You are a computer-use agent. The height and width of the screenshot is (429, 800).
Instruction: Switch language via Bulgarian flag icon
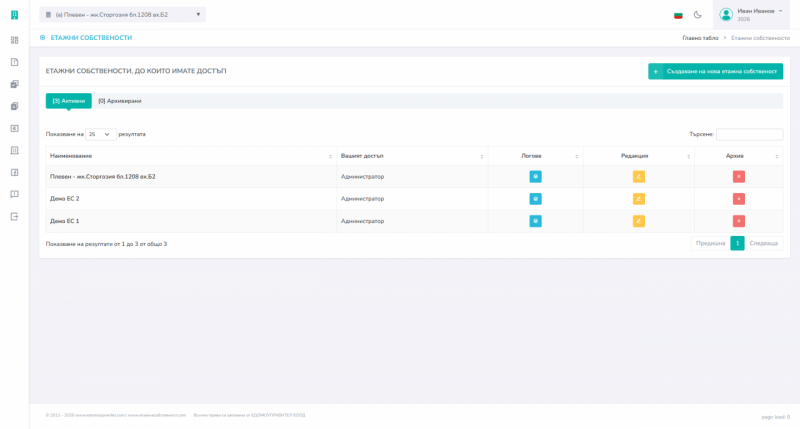(678, 15)
